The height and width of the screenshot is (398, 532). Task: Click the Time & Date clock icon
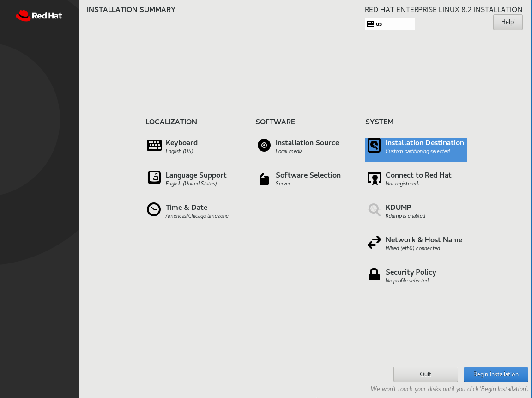pos(154,209)
